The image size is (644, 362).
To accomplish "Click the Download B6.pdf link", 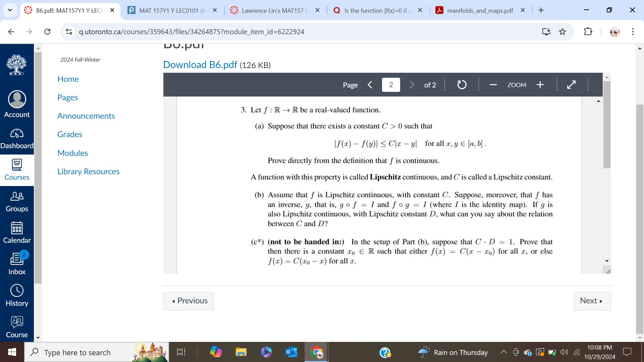I will pos(200,65).
